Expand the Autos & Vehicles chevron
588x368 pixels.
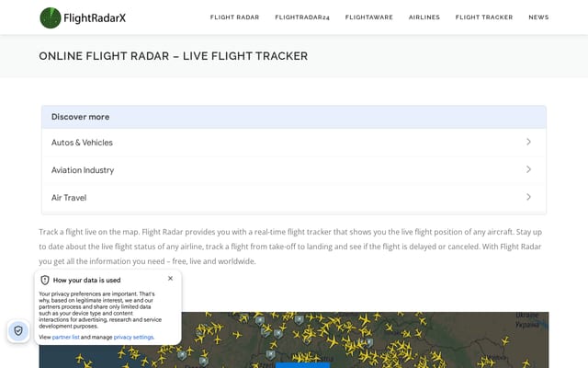[528, 142]
